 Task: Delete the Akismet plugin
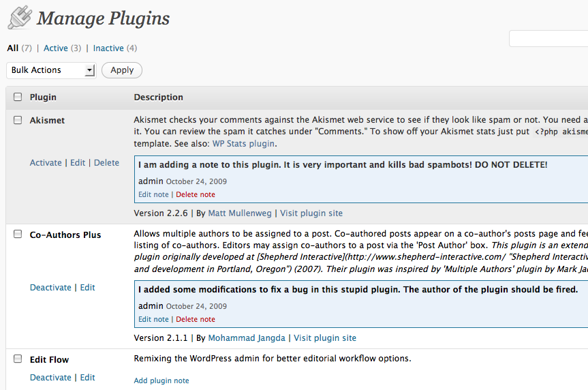pyautogui.click(x=106, y=162)
